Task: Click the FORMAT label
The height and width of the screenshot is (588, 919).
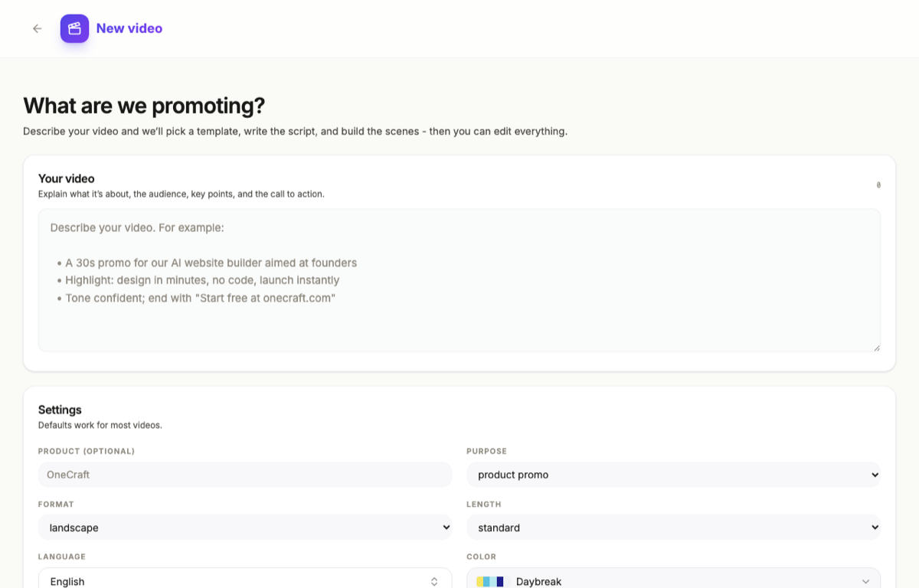Action: [56, 505]
